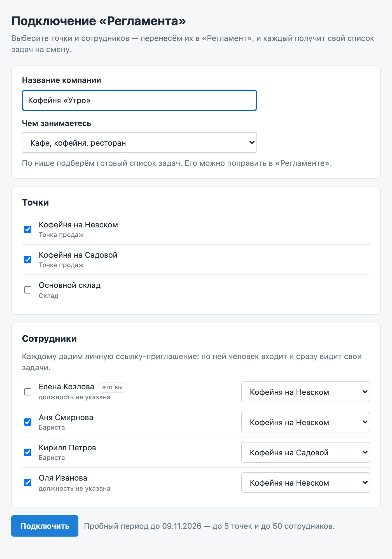Image resolution: width=392 pixels, height=559 pixels.
Task: Uncheck the 'Кофейня на Невском' point checkbox
Action: [x=28, y=229]
